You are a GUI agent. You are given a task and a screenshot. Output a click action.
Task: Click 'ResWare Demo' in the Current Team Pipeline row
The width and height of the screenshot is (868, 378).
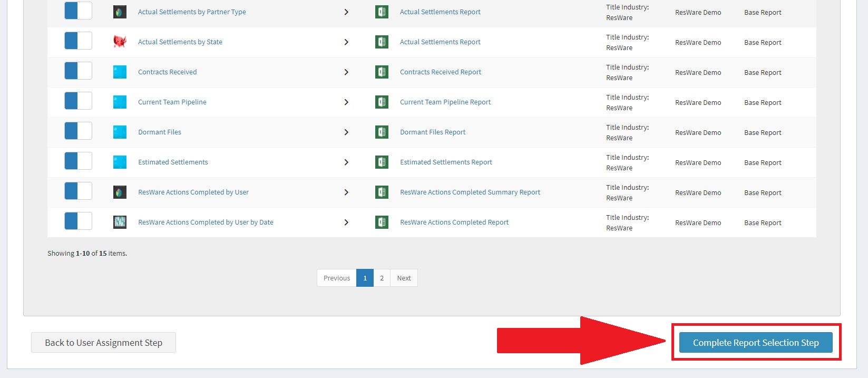(x=698, y=102)
